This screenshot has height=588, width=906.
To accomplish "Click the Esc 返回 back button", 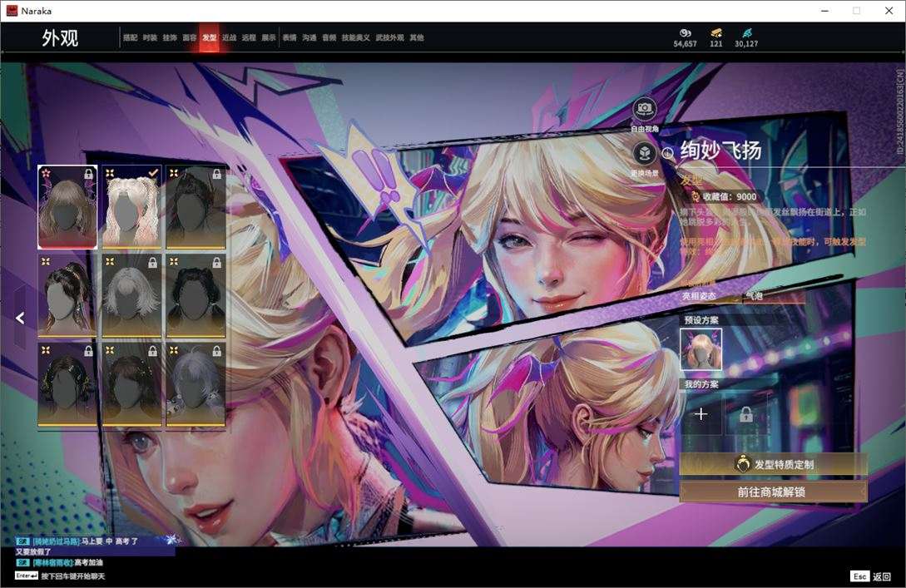I will coord(871,576).
